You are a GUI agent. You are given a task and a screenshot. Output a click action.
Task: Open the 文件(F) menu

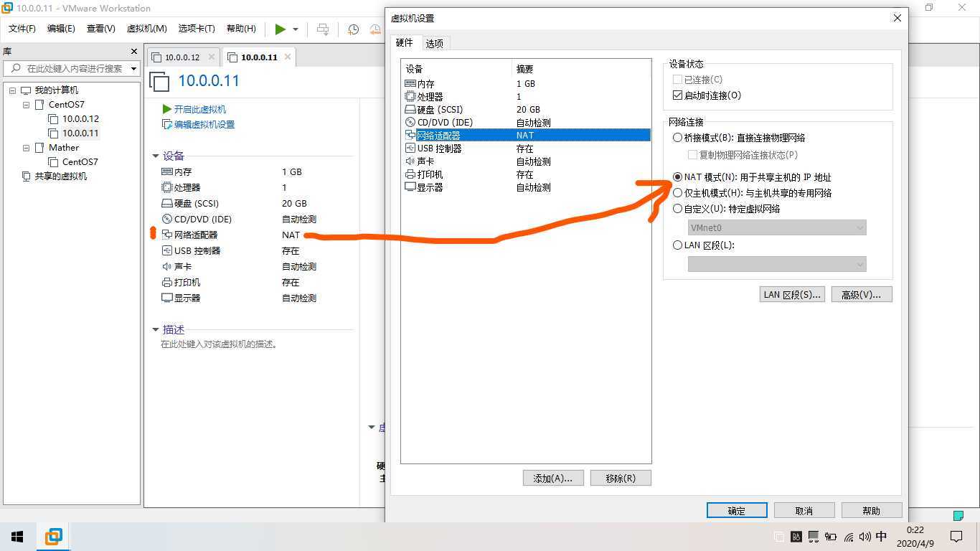[22, 29]
